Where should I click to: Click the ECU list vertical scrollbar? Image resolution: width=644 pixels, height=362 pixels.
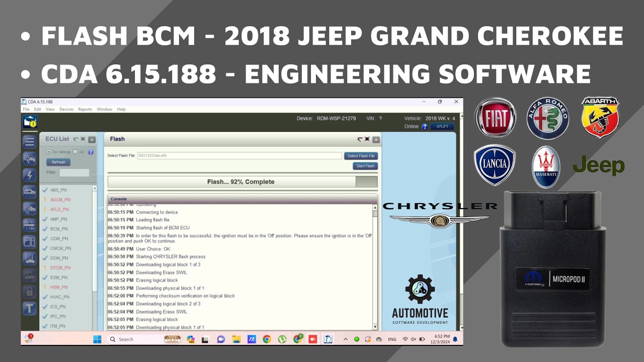coord(94,257)
